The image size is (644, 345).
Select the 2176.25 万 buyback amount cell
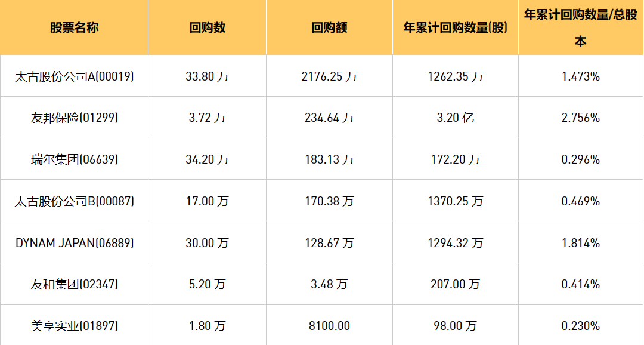click(329, 76)
